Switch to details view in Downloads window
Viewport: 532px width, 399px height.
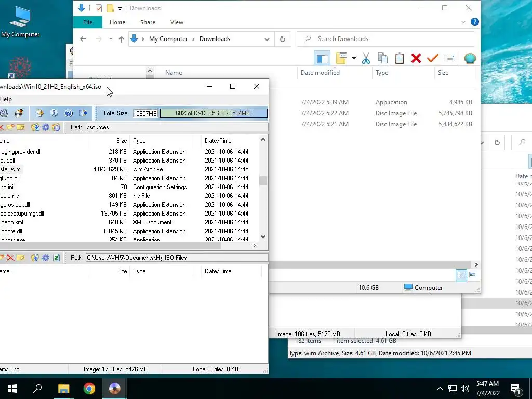461,275
